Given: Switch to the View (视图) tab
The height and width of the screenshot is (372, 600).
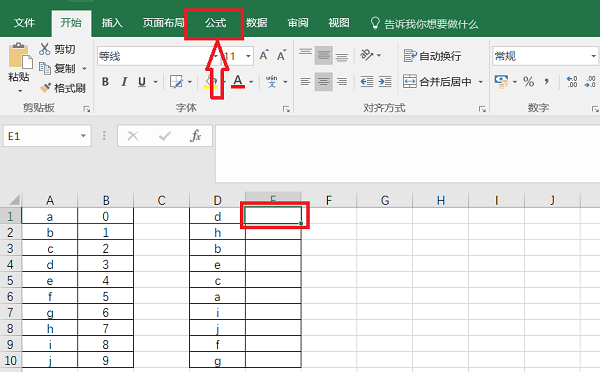Looking at the screenshot, I should tap(339, 23).
